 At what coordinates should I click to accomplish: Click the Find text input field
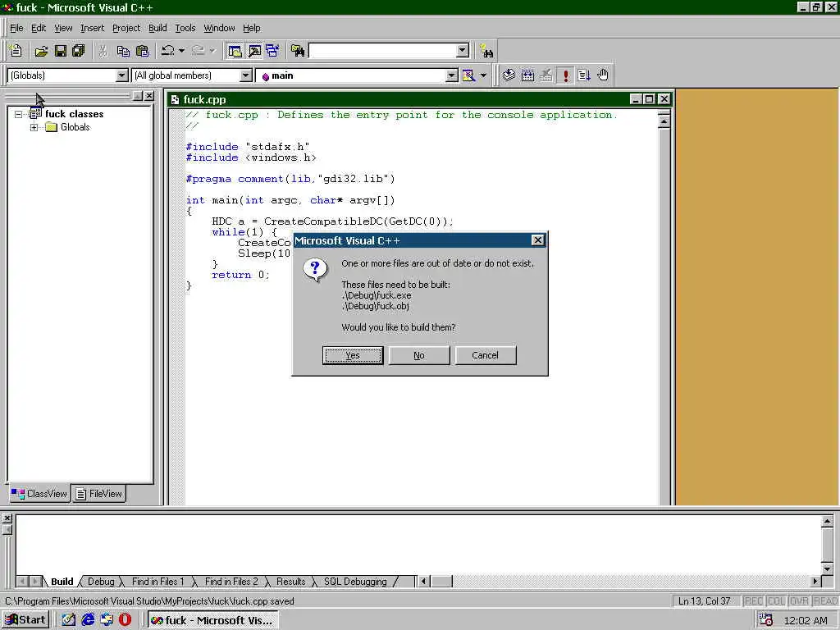383,51
